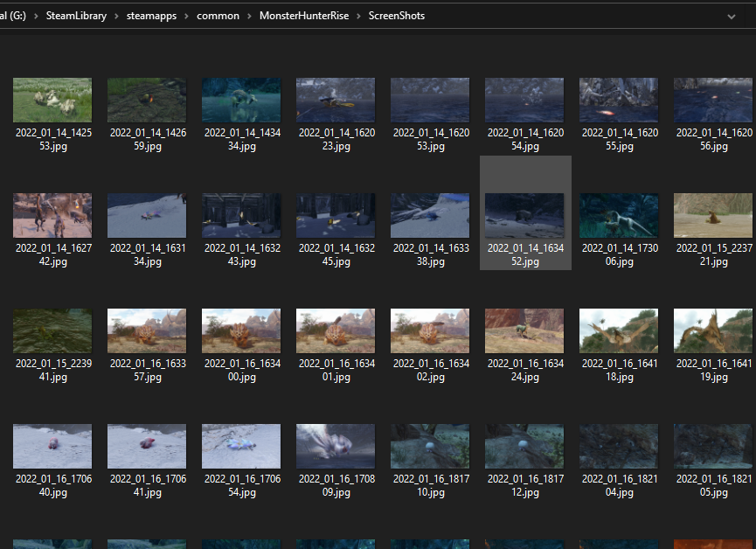The width and height of the screenshot is (756, 549).
Task: Select thumbnail 2022_01_14_163338.jpg
Action: 430,215
